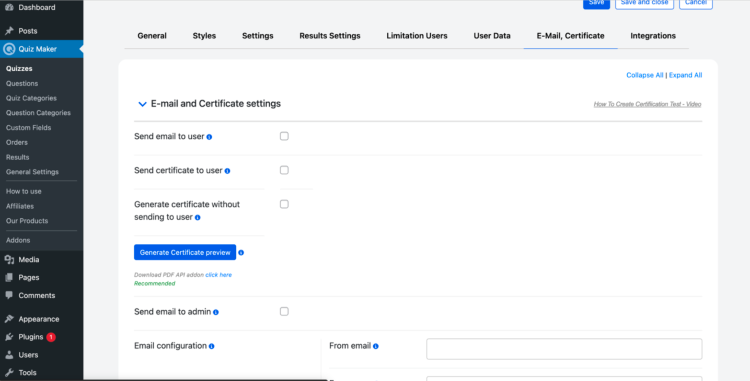Open info tooltip for Send certificate to user
The width and height of the screenshot is (750, 381).
[x=227, y=171]
